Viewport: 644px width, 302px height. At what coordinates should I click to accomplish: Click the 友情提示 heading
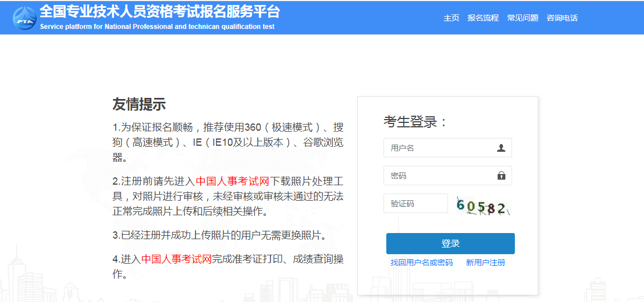click(139, 104)
